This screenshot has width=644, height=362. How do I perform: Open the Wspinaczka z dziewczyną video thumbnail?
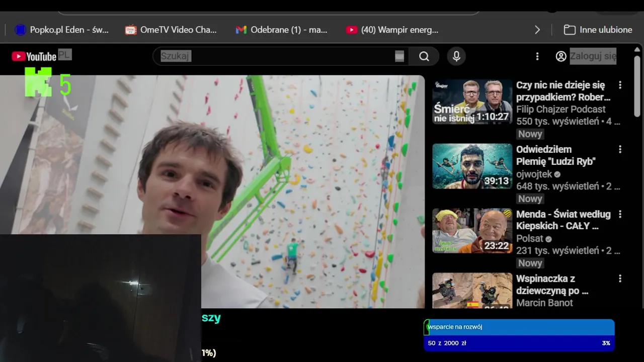(472, 291)
